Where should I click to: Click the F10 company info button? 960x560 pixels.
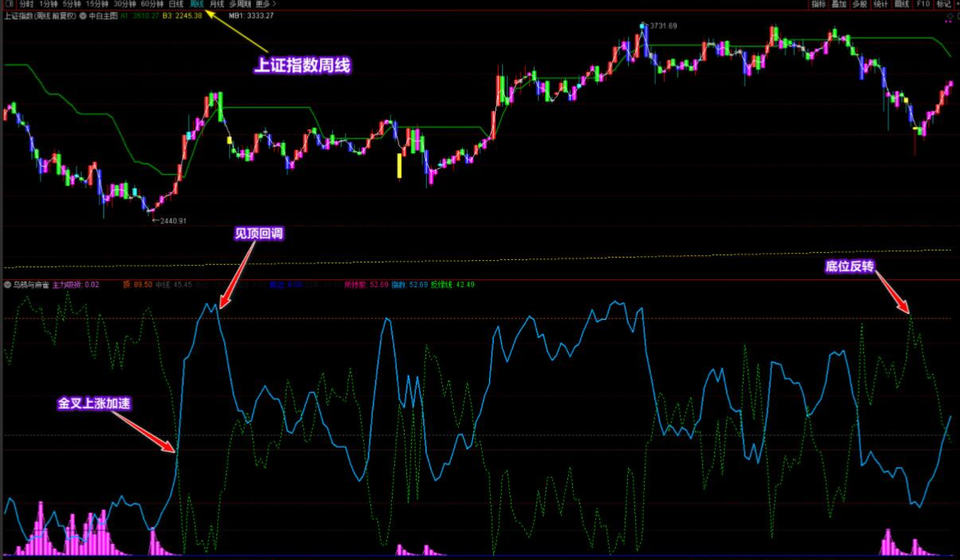pyautogui.click(x=923, y=4)
